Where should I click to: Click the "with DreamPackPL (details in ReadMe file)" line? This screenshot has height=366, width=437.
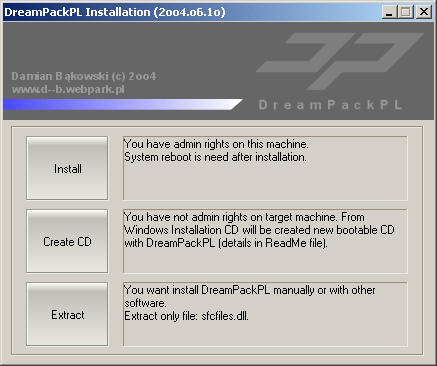(x=226, y=243)
